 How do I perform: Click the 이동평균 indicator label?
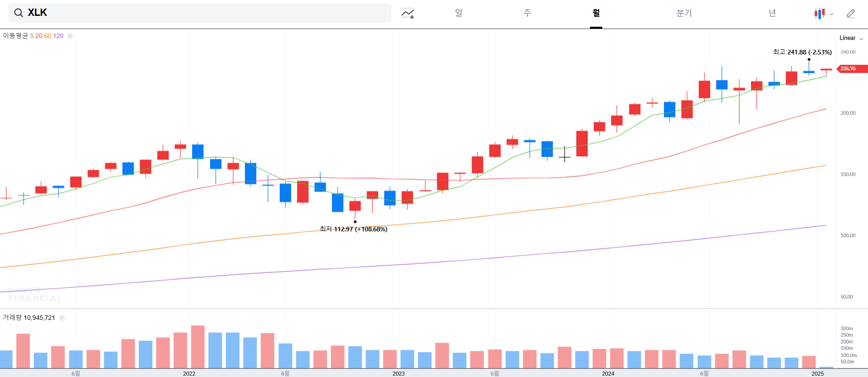(x=15, y=36)
